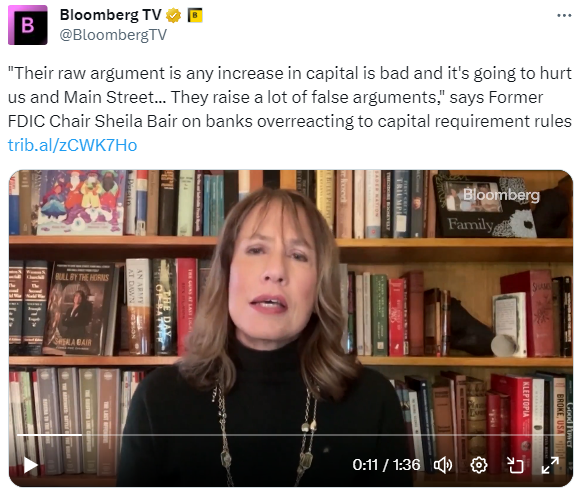Click the tweet text quoting Sheila Bair
The height and width of the screenshot is (498, 588).
pyautogui.click(x=290, y=97)
